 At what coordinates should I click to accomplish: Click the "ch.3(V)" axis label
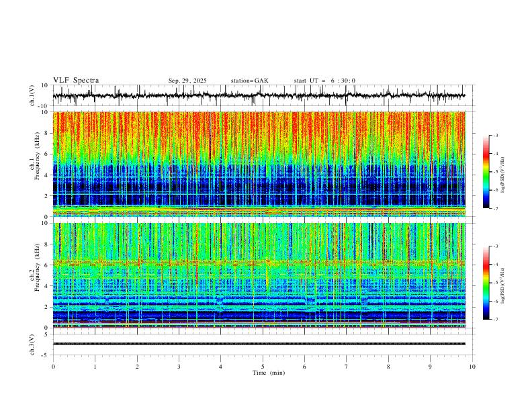32,345
